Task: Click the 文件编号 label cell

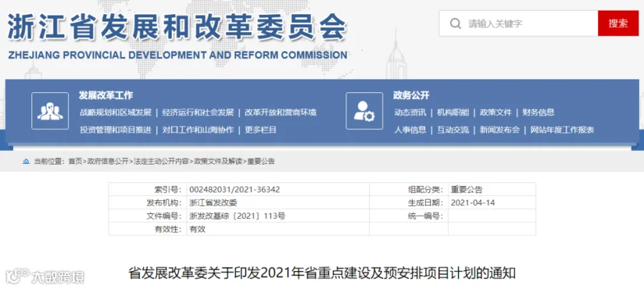Action: coord(148,215)
